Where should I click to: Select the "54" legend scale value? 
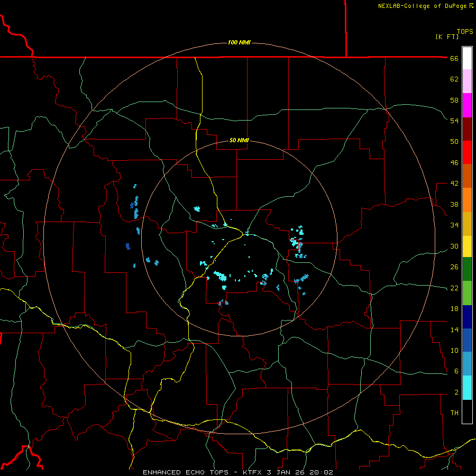click(454, 121)
